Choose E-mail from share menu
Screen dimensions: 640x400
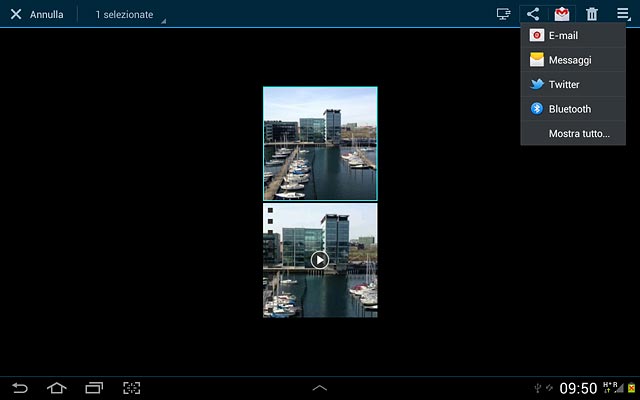pos(573,36)
